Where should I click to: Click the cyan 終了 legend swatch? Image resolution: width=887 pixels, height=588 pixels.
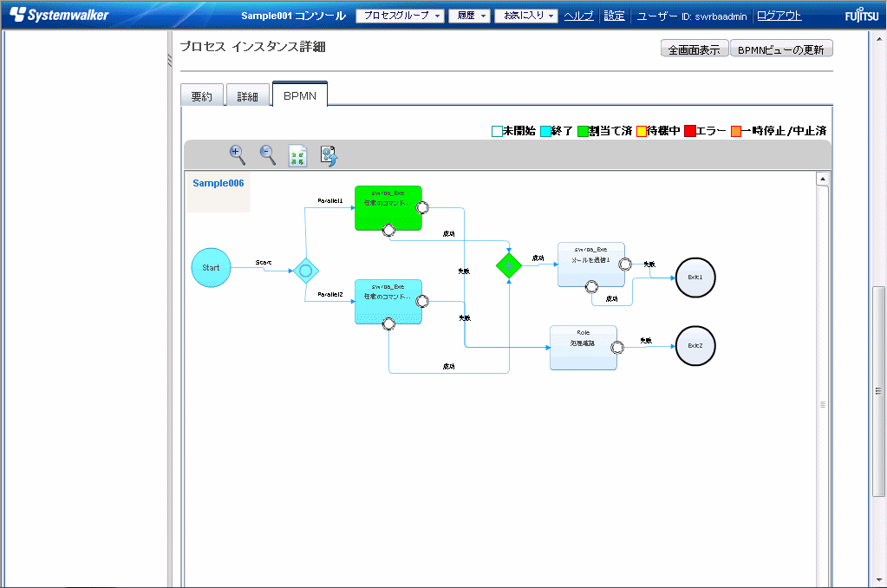coord(545,131)
